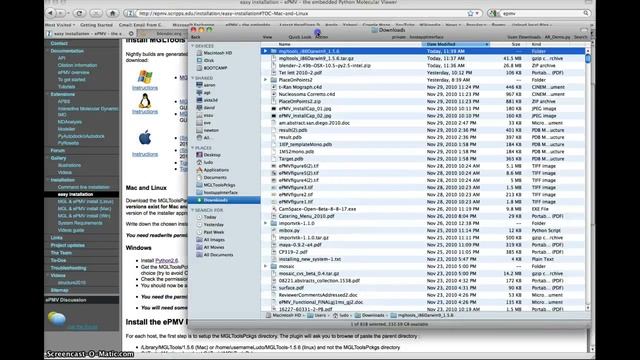
Task: Open the Troubleshooting link in website sidebar
Action: point(68,268)
